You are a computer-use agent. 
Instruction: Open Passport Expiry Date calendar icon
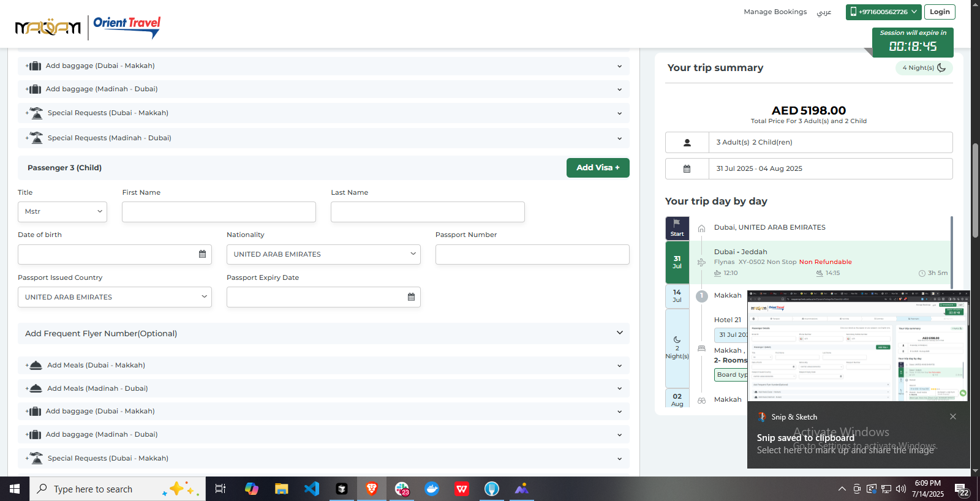point(411,297)
